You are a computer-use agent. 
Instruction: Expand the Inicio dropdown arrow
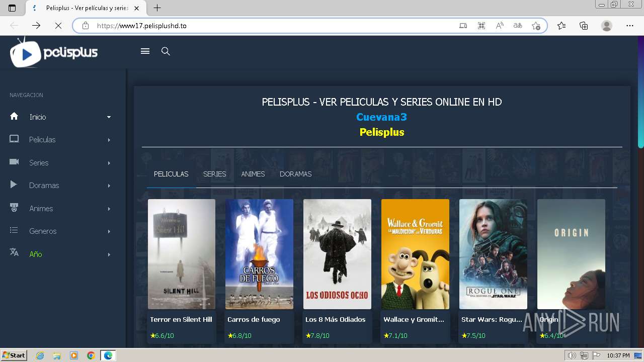pyautogui.click(x=109, y=117)
